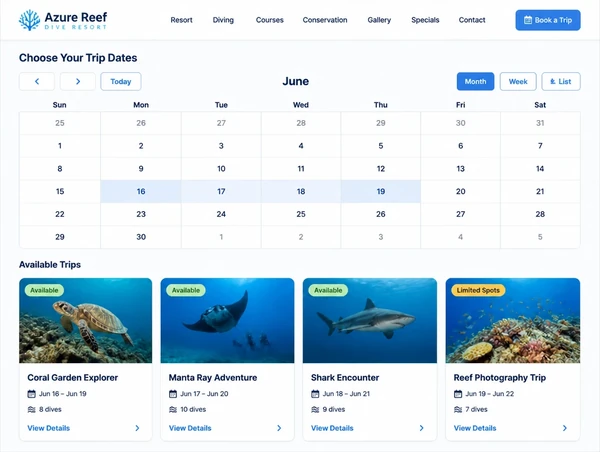The width and height of the screenshot is (600, 452).
Task: Open the Conservation menu item
Action: 325,20
